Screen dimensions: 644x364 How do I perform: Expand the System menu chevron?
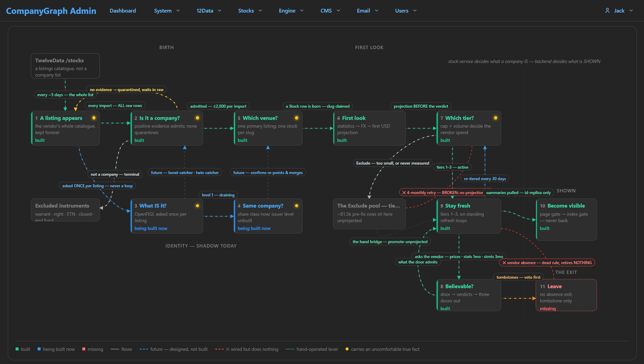coord(178,11)
